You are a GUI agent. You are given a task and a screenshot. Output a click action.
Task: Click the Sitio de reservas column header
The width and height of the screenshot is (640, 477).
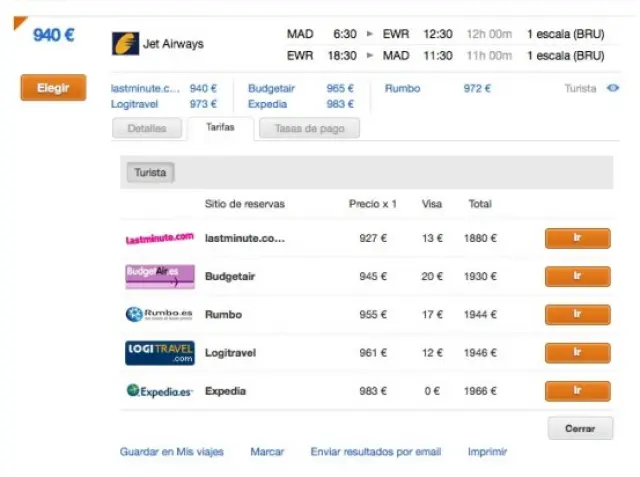[245, 204]
